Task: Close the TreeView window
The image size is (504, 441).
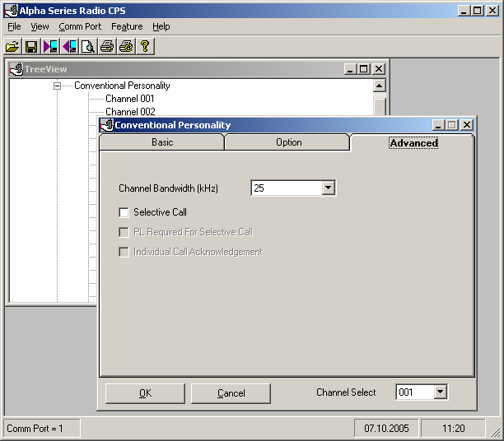Action: click(379, 69)
